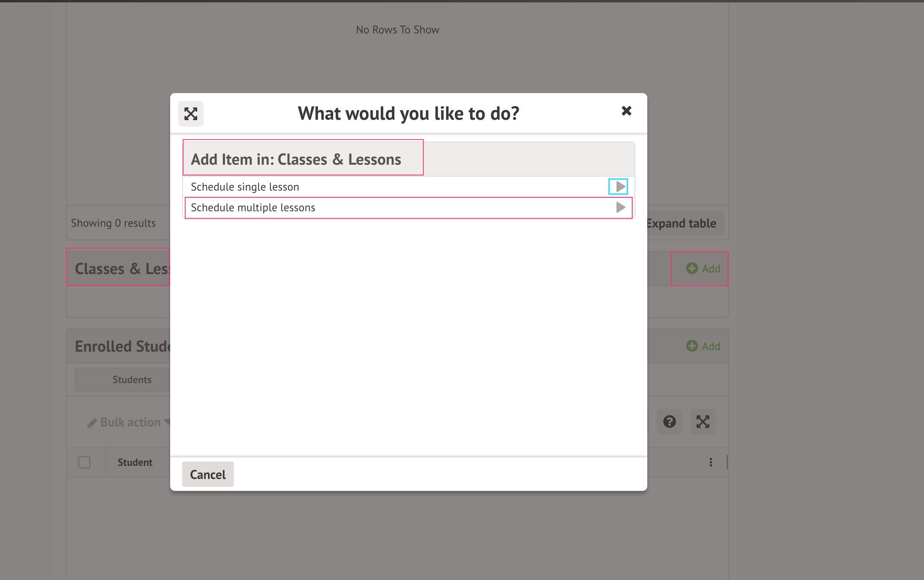
Task: Click arrow next to Schedule single lesson
Action: 619,187
